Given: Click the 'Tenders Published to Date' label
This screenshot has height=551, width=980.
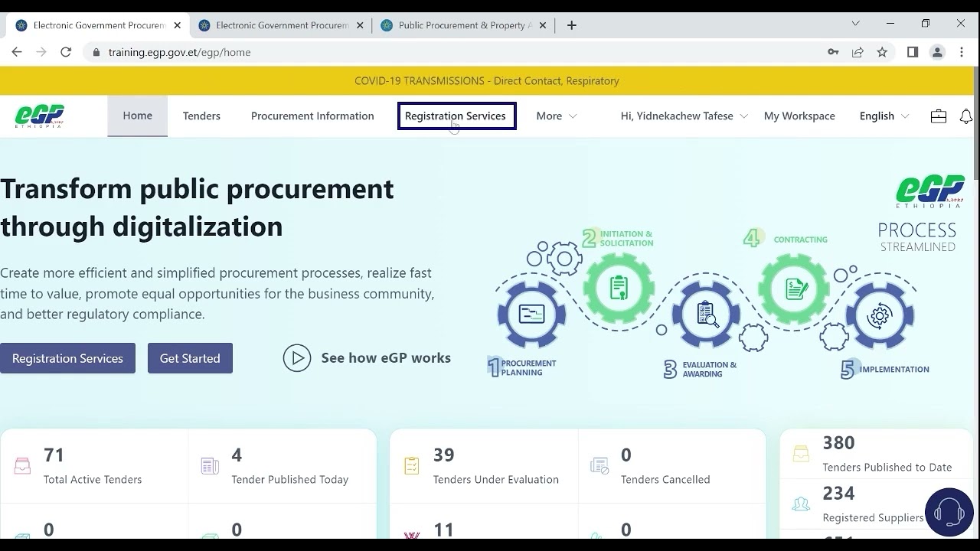Looking at the screenshot, I should tap(887, 468).
